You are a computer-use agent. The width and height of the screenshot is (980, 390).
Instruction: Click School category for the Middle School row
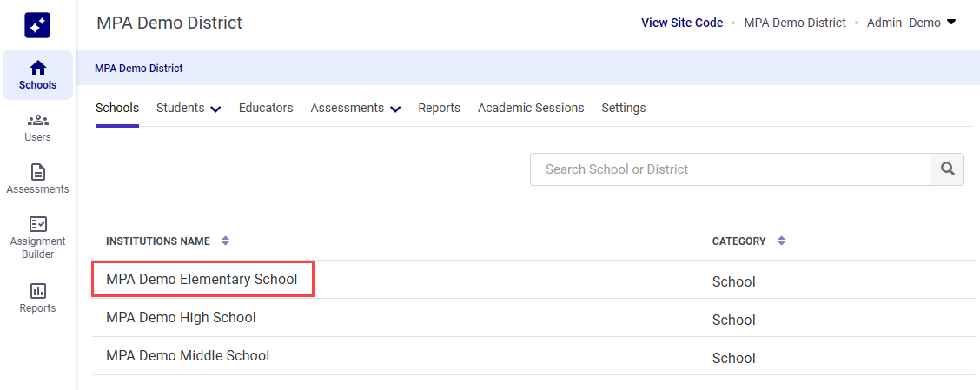pos(734,358)
